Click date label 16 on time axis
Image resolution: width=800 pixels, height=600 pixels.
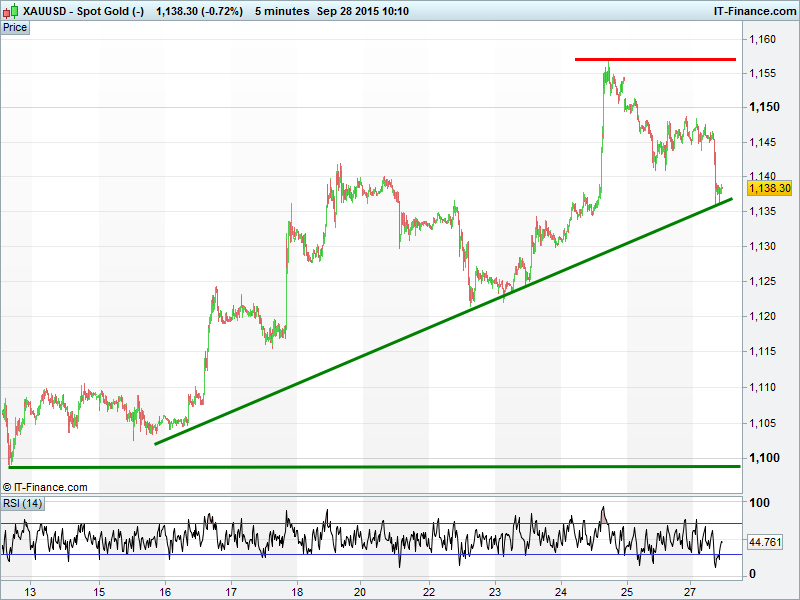coord(165,592)
